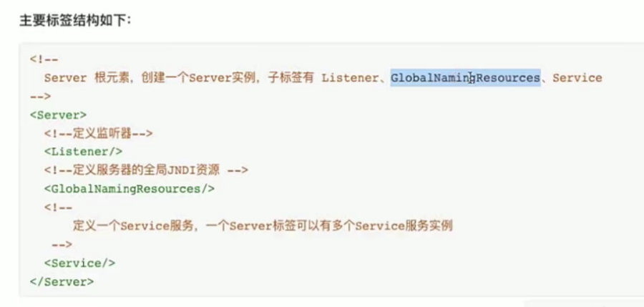644x307 pixels.
Task: Click the <Service/> tag line
Action: (x=79, y=263)
